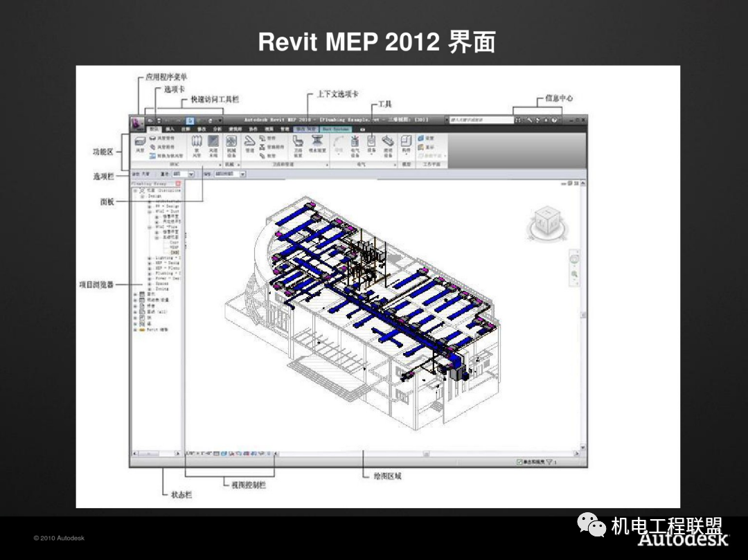Switch to the 注释 (Annotate) ribbon tab
Image resolution: width=748 pixels, height=560 pixels.
(186, 129)
